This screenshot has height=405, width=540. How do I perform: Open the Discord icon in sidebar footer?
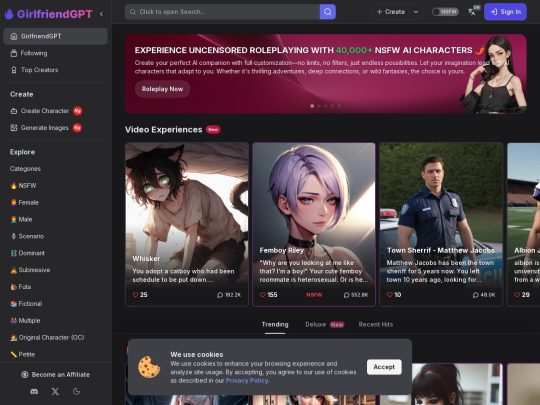point(34,392)
